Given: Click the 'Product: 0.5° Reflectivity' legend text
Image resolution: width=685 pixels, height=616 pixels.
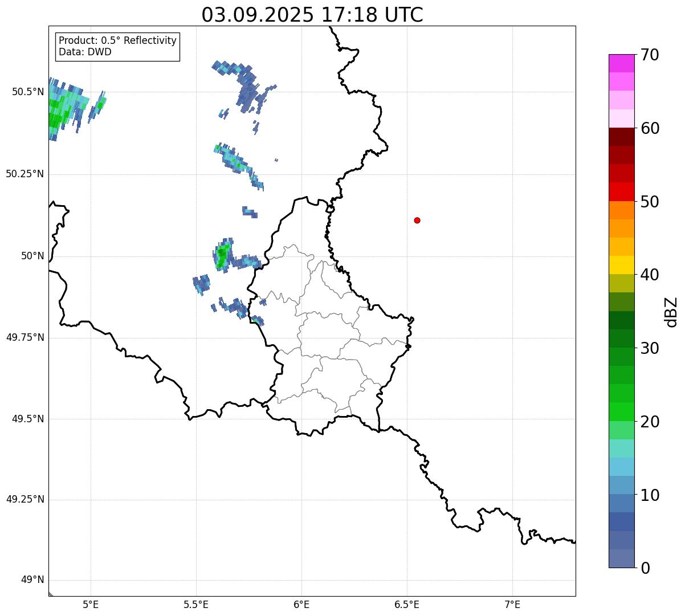Looking at the screenshot, I should (x=117, y=41).
